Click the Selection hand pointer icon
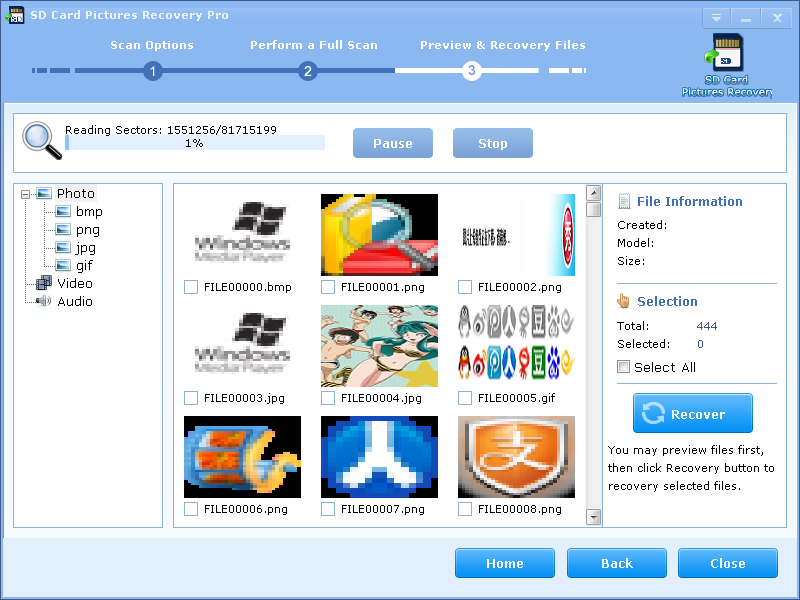 pos(623,301)
